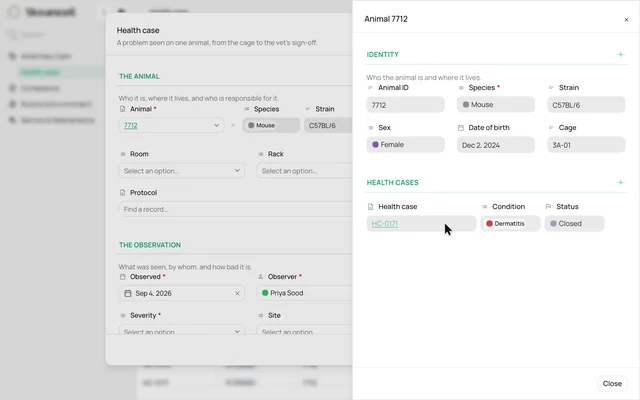Click the list icon beside the Rack label
Viewport: 640px width, 400px height.
point(260,154)
